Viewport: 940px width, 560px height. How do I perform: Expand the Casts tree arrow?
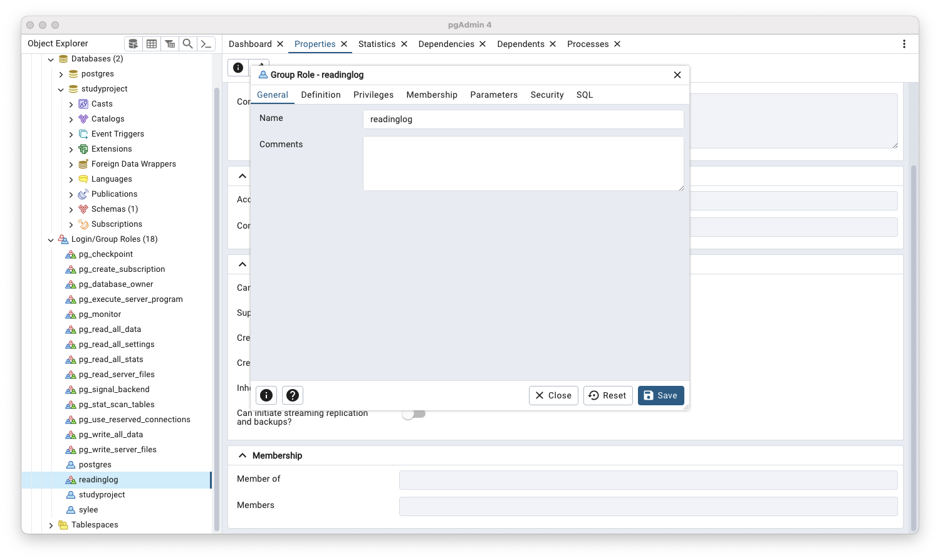(x=71, y=105)
